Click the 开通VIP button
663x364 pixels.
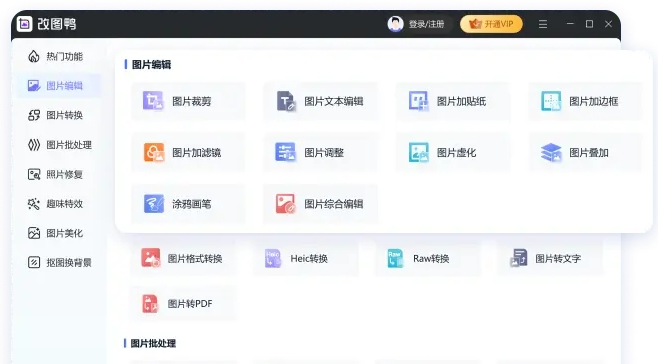coord(491,24)
